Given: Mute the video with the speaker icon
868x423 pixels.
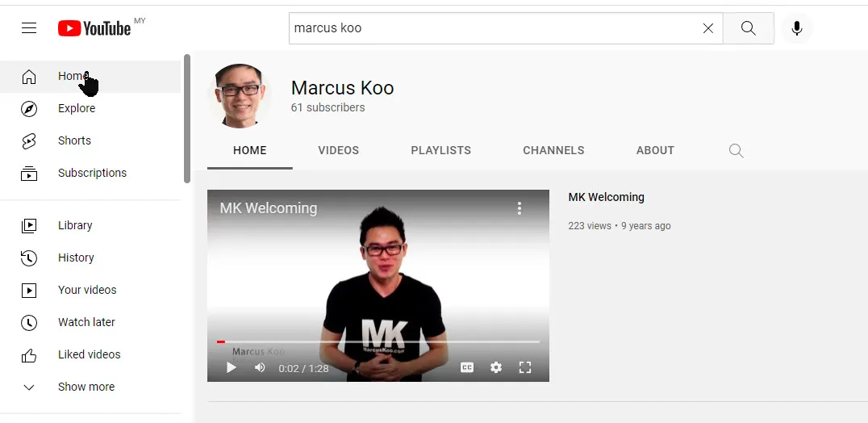Looking at the screenshot, I should click(260, 367).
